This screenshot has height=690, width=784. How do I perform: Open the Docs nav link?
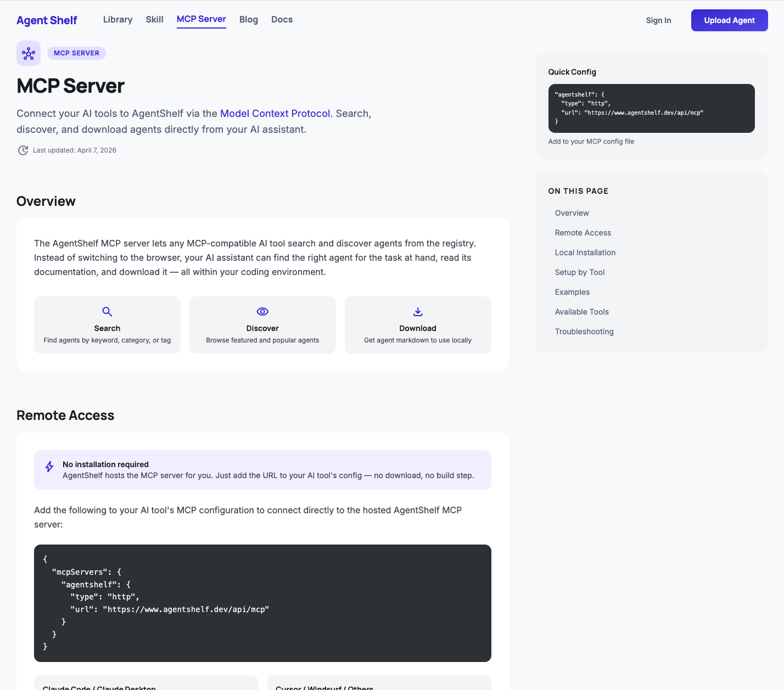282,20
